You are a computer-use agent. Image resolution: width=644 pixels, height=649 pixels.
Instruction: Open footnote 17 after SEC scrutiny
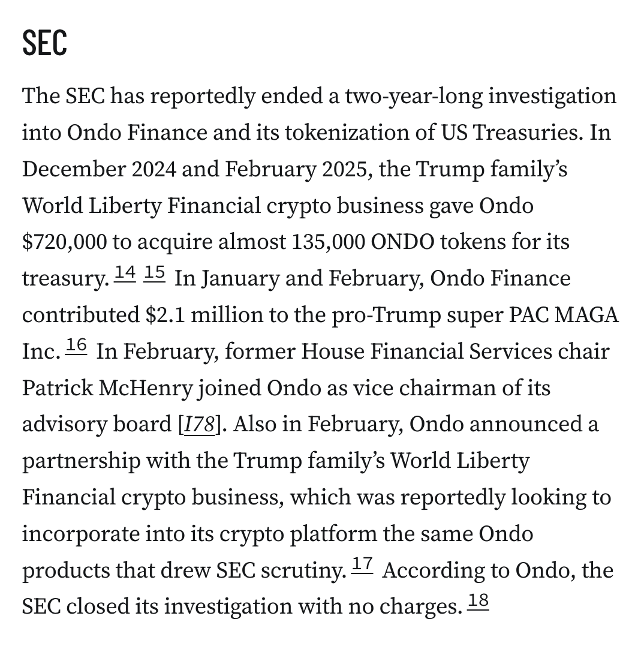pos(362,566)
